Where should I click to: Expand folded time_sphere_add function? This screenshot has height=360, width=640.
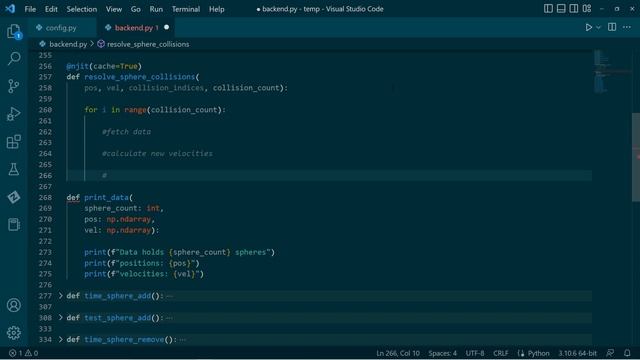click(x=61, y=295)
